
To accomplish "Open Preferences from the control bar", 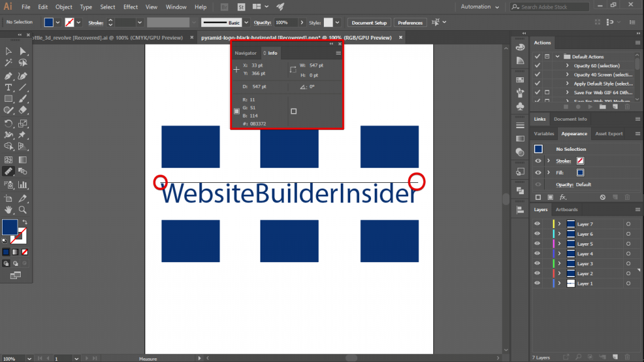I will [x=409, y=21].
